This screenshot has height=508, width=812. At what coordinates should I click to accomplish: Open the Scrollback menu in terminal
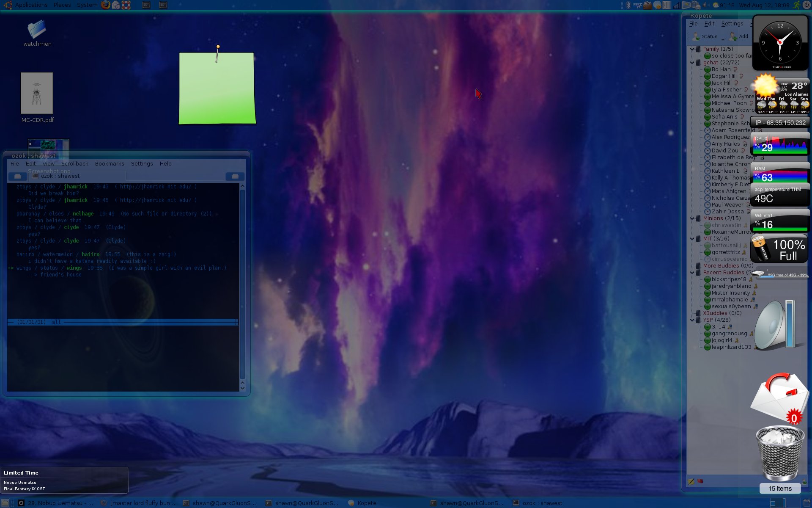[x=74, y=164]
